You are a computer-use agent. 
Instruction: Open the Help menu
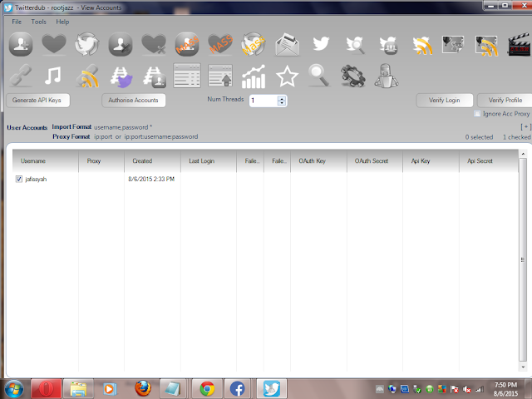(x=62, y=22)
